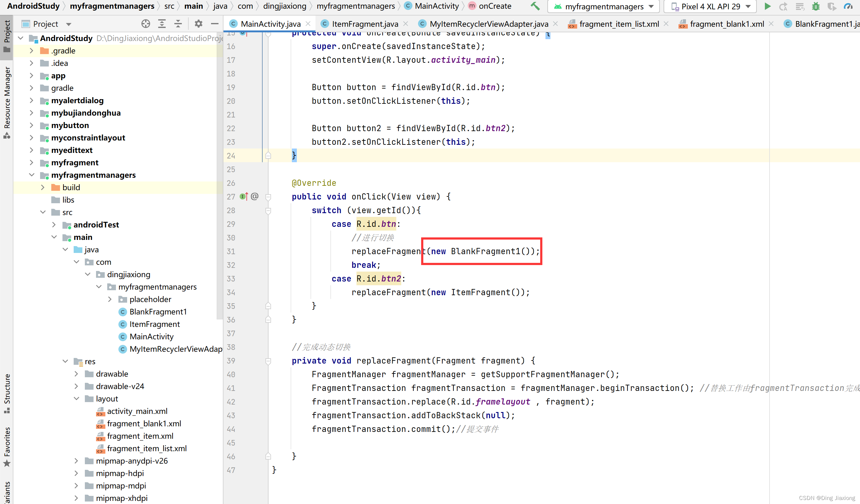Open the myfragmentmanagers run configuration dropdown

point(603,6)
